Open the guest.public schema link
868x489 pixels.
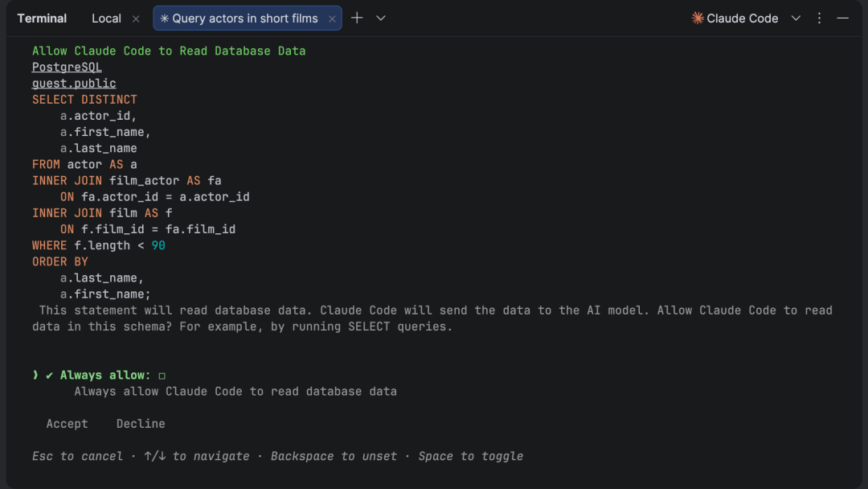[x=74, y=83]
